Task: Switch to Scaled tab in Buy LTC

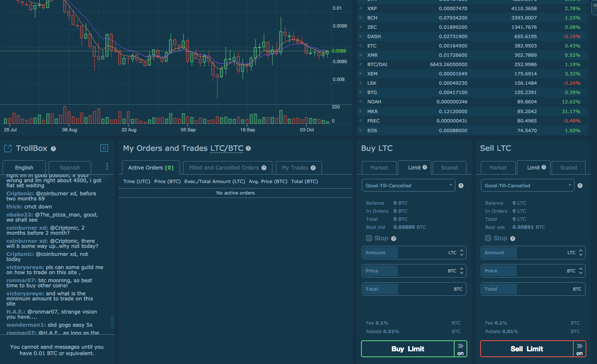Action: tap(450, 167)
